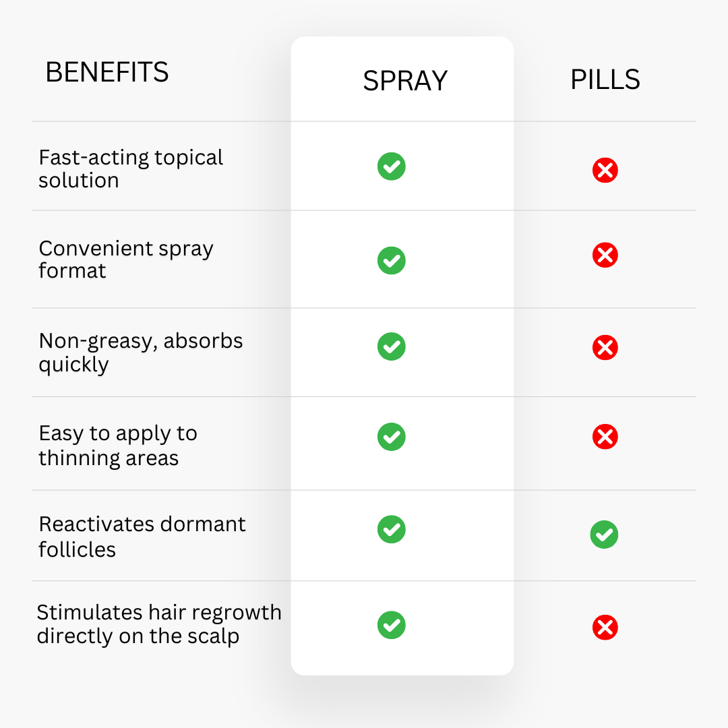Image resolution: width=728 pixels, height=728 pixels.
Task: Click 'Stimulates hair regrowth directly on the scalp' text
Action: pyautogui.click(x=159, y=624)
